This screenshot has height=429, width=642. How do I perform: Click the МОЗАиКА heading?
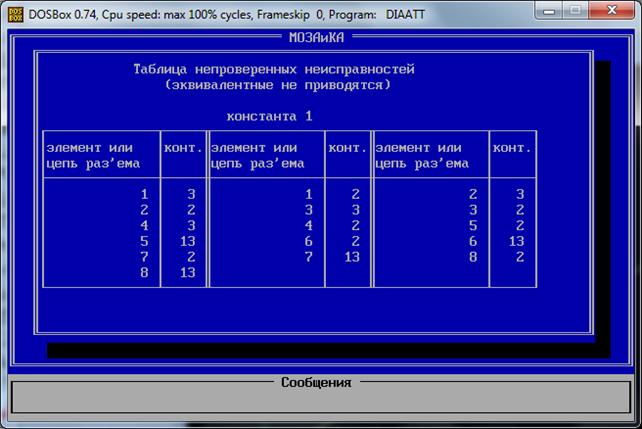coord(316,38)
